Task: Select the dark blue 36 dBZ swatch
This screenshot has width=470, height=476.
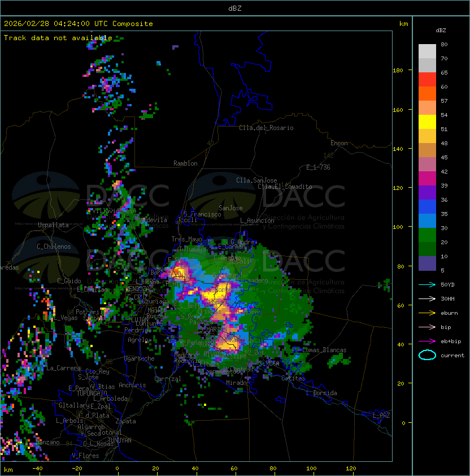Action: coord(427,207)
